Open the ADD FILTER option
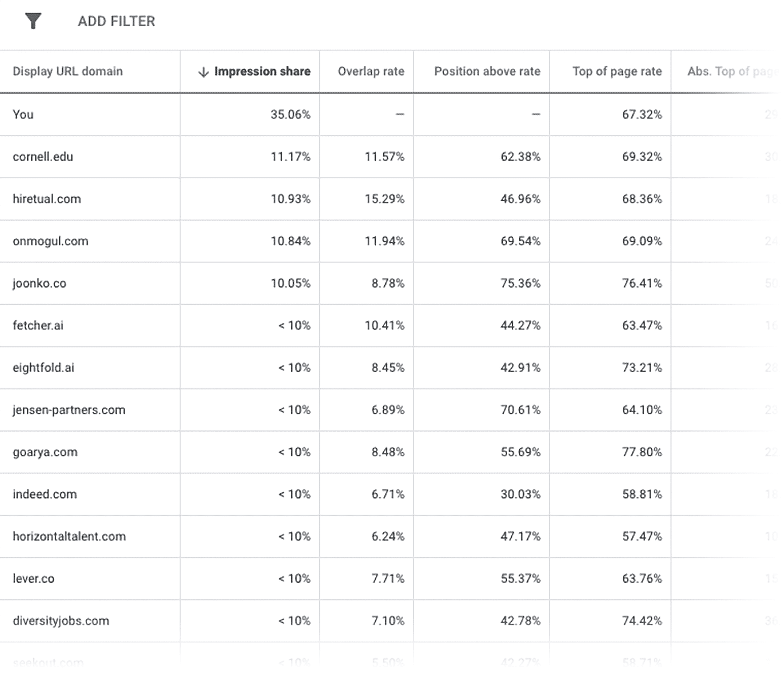784x682 pixels. [x=116, y=22]
